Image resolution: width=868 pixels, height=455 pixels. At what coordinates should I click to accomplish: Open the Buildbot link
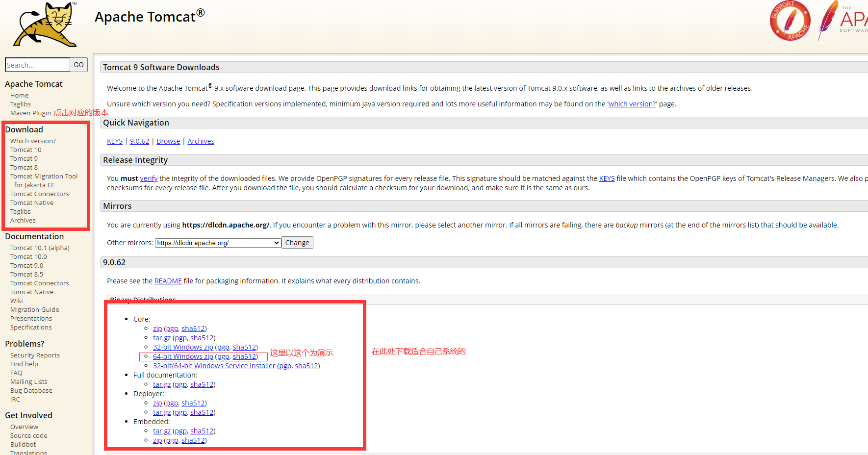[x=23, y=445]
